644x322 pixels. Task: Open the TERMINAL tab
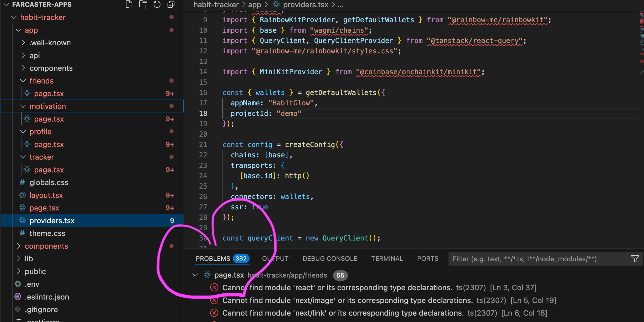pyautogui.click(x=387, y=258)
